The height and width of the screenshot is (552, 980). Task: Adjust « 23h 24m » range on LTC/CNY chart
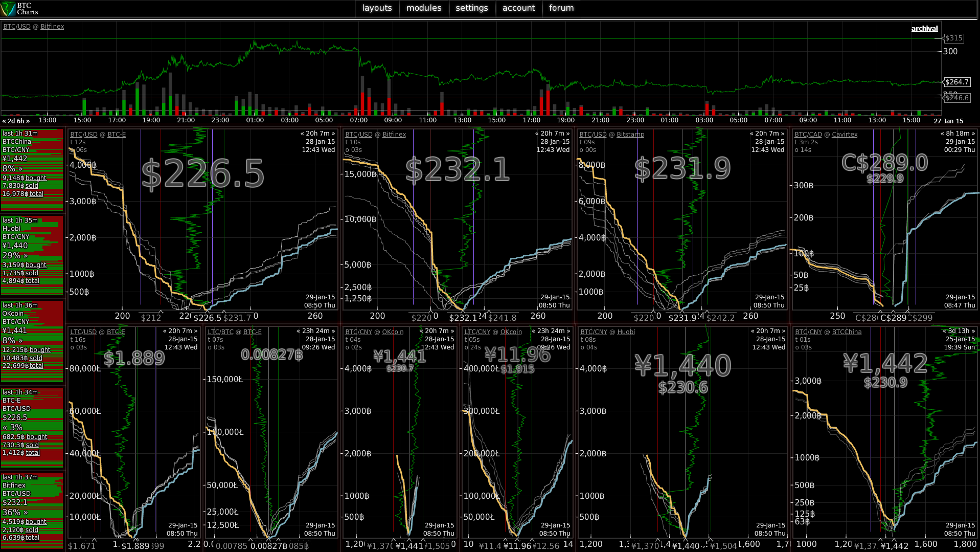pos(551,331)
